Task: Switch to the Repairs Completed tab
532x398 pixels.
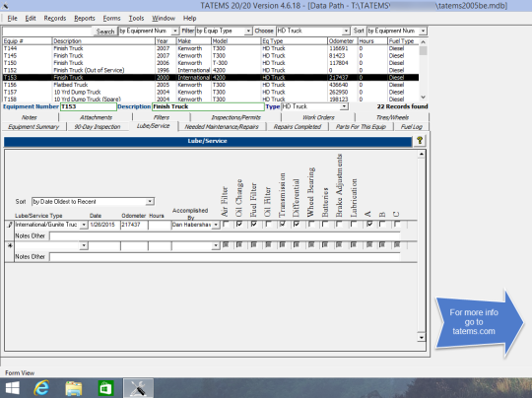Action: coord(298,126)
